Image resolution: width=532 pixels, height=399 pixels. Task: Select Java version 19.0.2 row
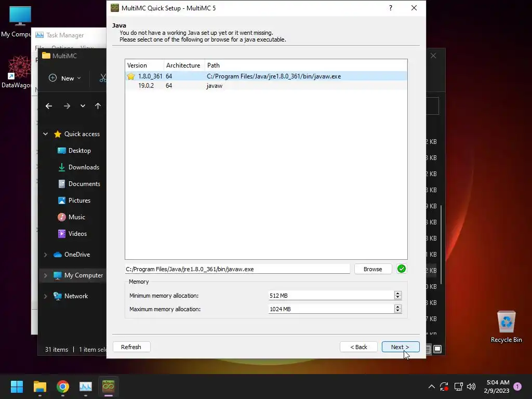click(x=266, y=86)
